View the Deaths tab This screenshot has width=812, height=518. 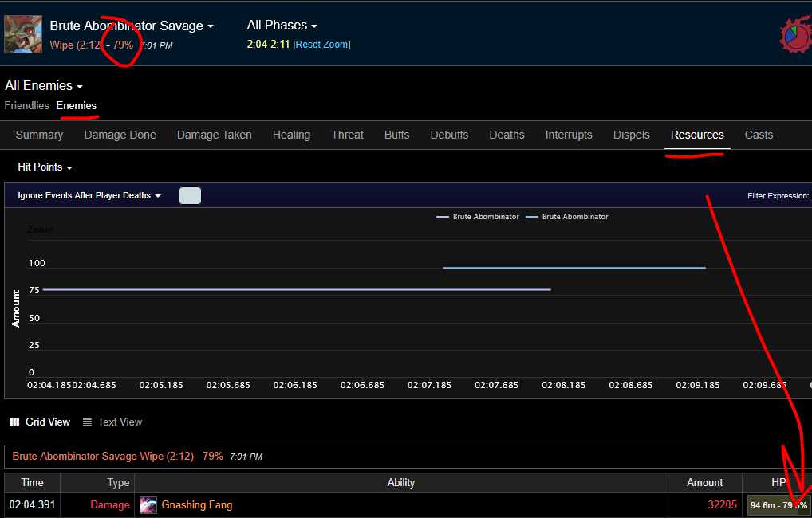pyautogui.click(x=507, y=135)
